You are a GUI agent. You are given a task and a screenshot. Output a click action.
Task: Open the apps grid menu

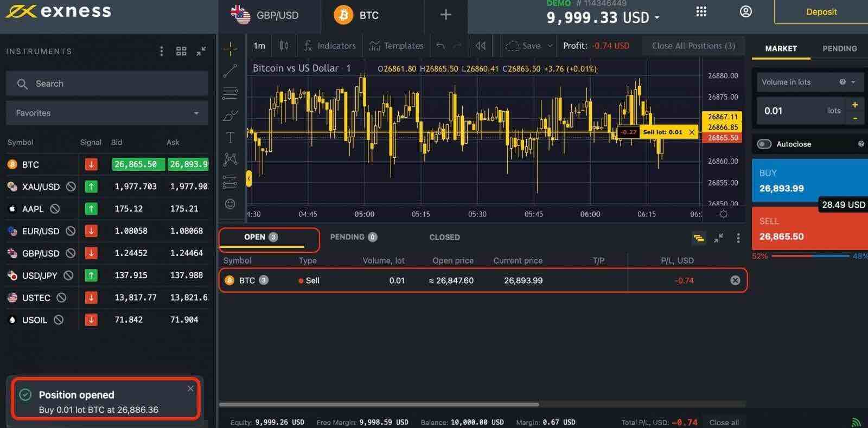[x=701, y=12]
